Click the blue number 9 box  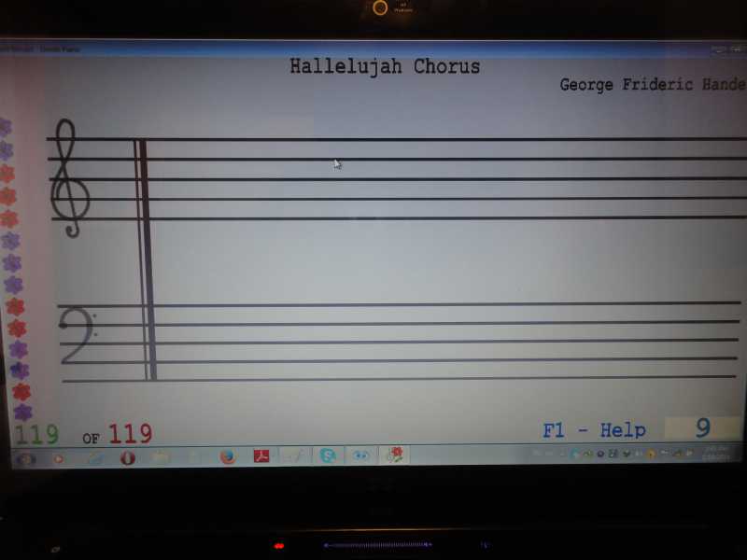[x=703, y=428]
